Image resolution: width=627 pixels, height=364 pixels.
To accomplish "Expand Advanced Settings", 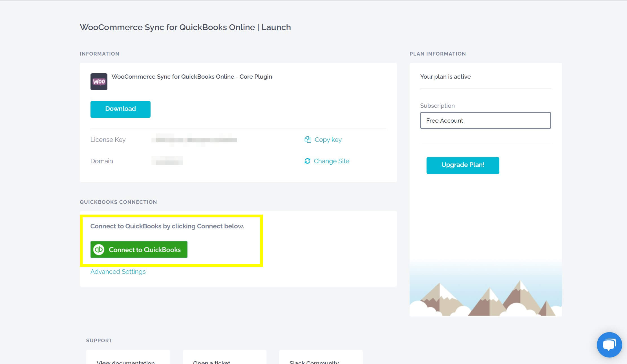I will pos(118,272).
